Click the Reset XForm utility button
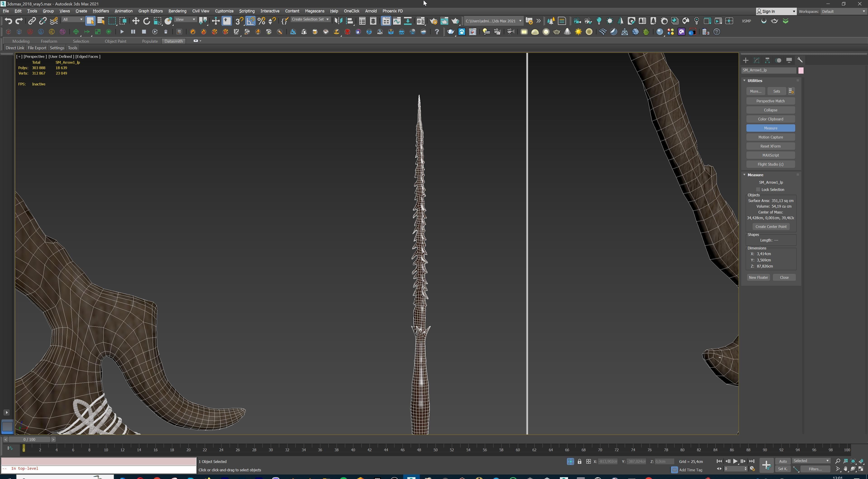The image size is (868, 479). click(x=770, y=146)
